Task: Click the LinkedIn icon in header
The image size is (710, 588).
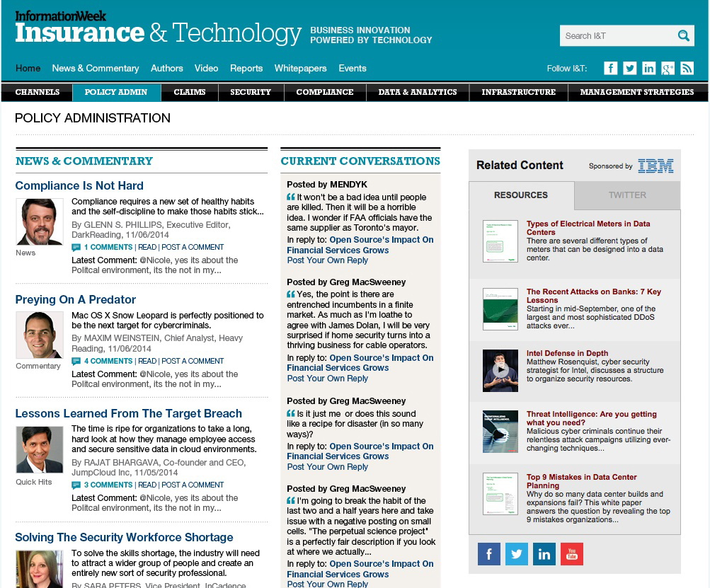Action: [648, 68]
